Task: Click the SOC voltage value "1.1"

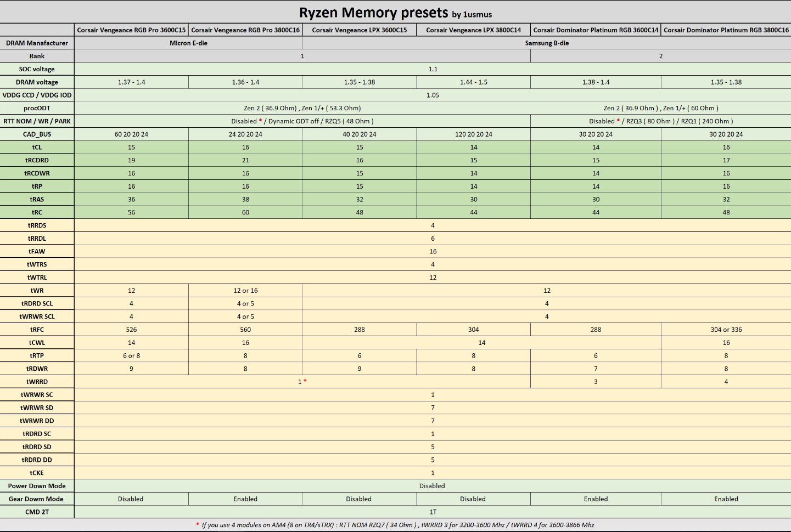Action: pyautogui.click(x=433, y=69)
